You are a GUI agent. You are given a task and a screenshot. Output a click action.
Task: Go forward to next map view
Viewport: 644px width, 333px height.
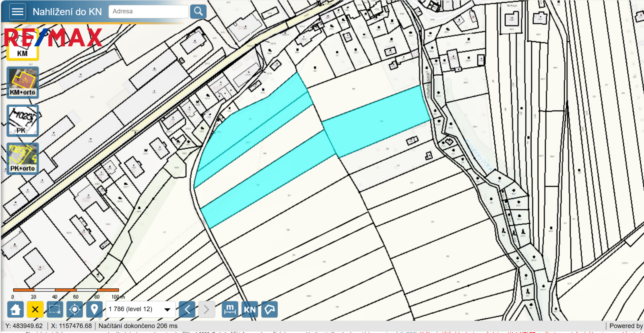206,309
